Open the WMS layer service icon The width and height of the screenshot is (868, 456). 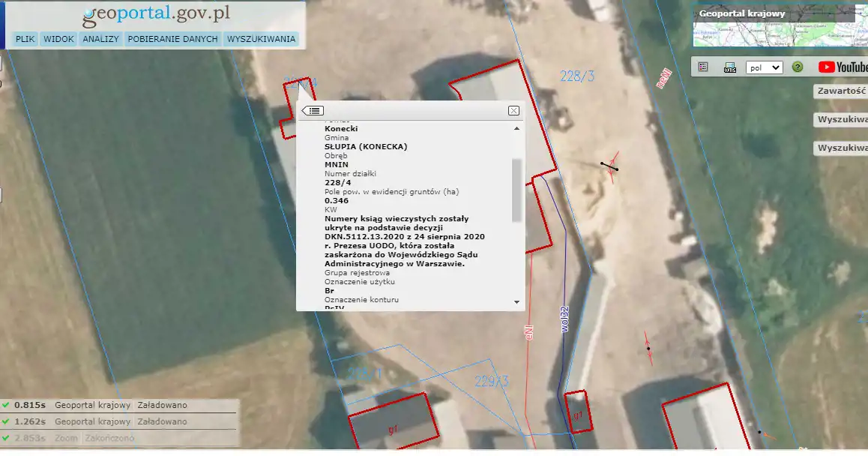point(729,67)
